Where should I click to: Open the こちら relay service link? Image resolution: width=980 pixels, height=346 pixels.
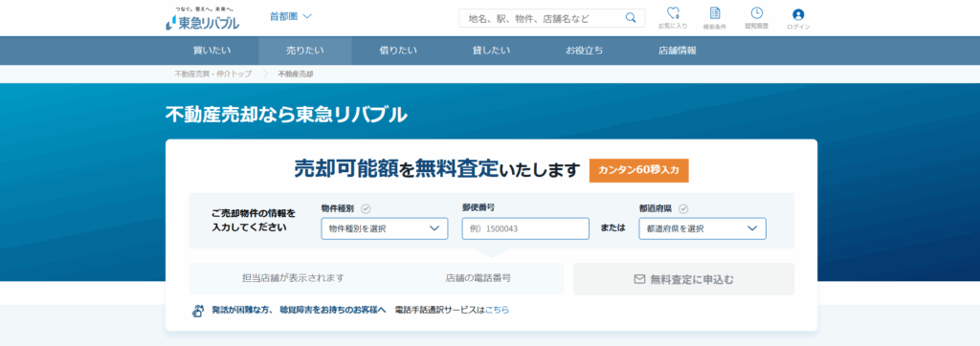point(497,310)
